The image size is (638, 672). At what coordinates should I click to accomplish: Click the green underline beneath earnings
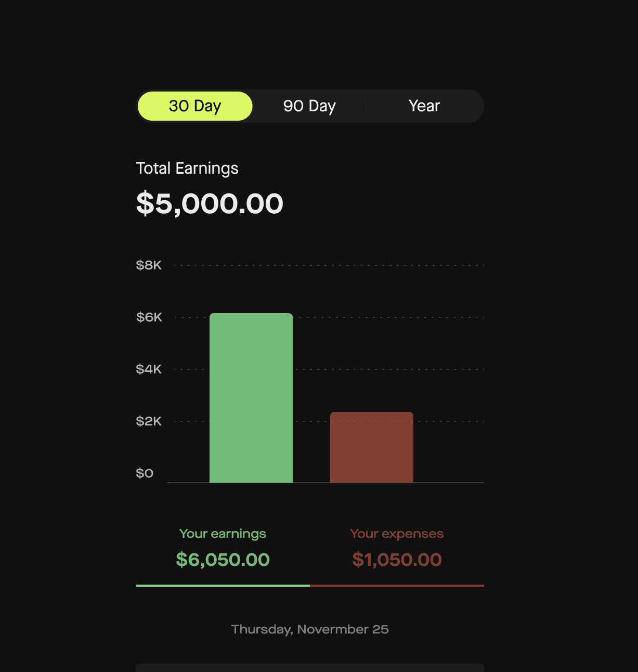(x=223, y=586)
